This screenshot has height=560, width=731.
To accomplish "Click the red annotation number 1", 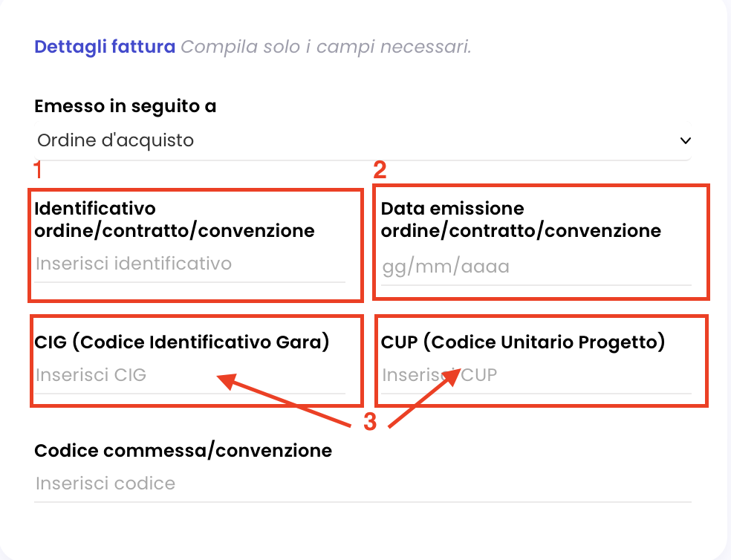I will [x=38, y=171].
